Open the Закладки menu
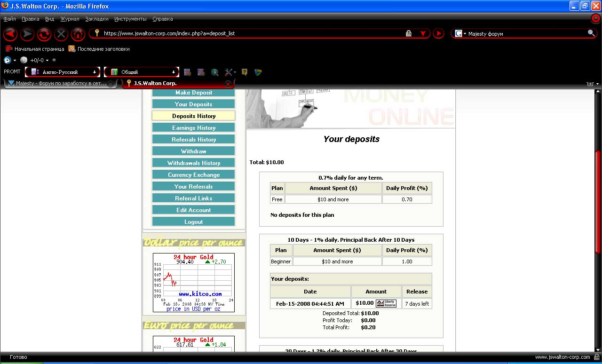The image size is (602, 364). [x=97, y=19]
